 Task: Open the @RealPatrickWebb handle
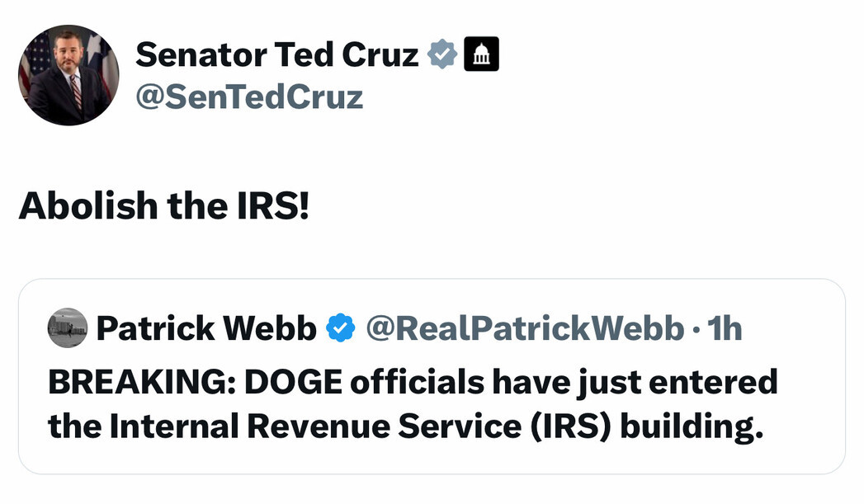[x=525, y=328]
